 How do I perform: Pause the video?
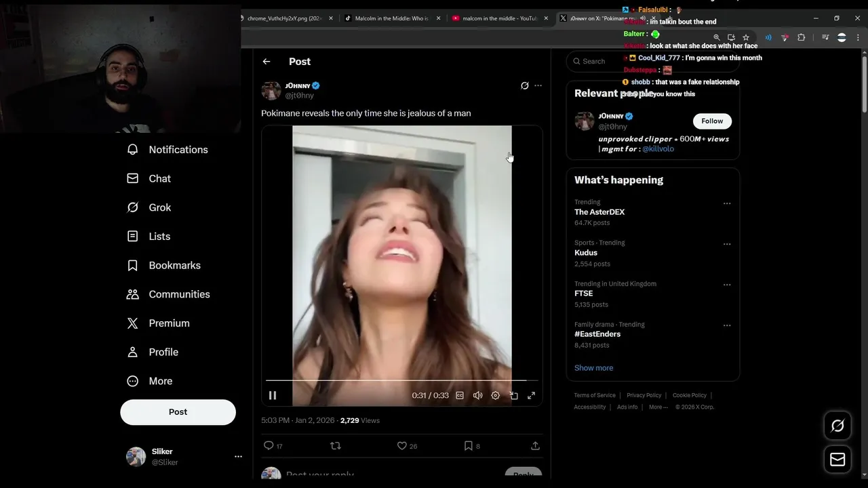coord(273,395)
